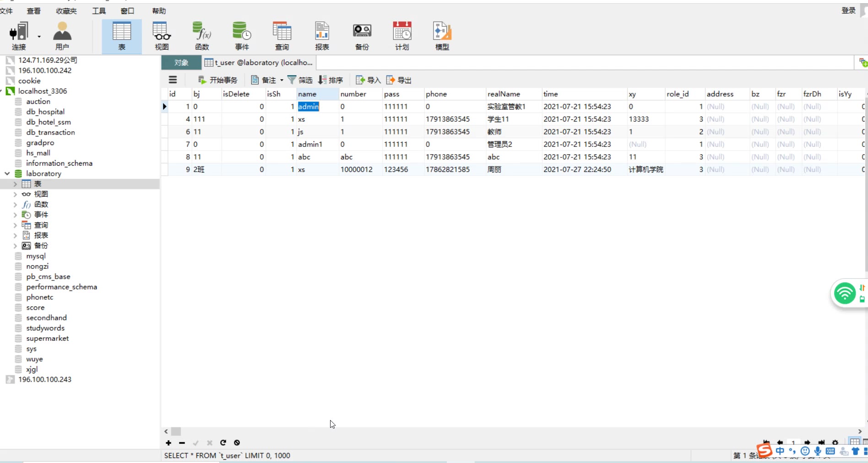
Task: Open the 收藏夹 menu
Action: [66, 11]
